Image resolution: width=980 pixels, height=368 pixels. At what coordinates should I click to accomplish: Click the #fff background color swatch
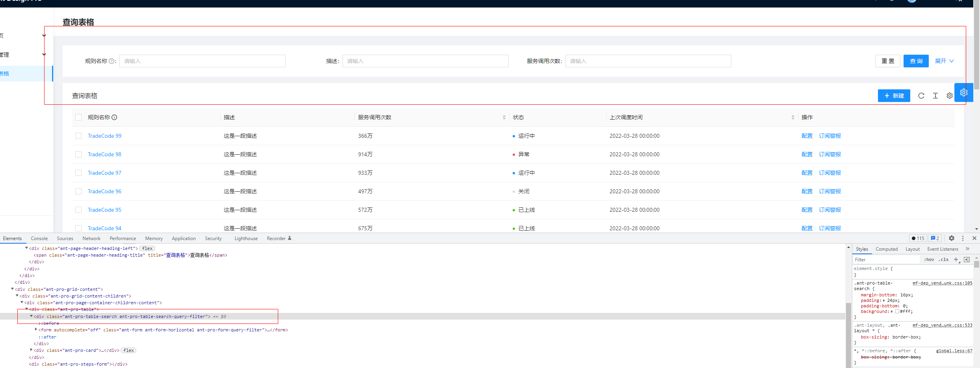pos(897,311)
